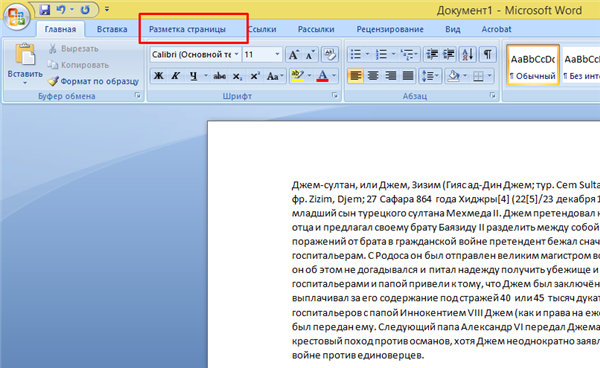
Task: Click the Grow Font icon
Action: tap(293, 55)
